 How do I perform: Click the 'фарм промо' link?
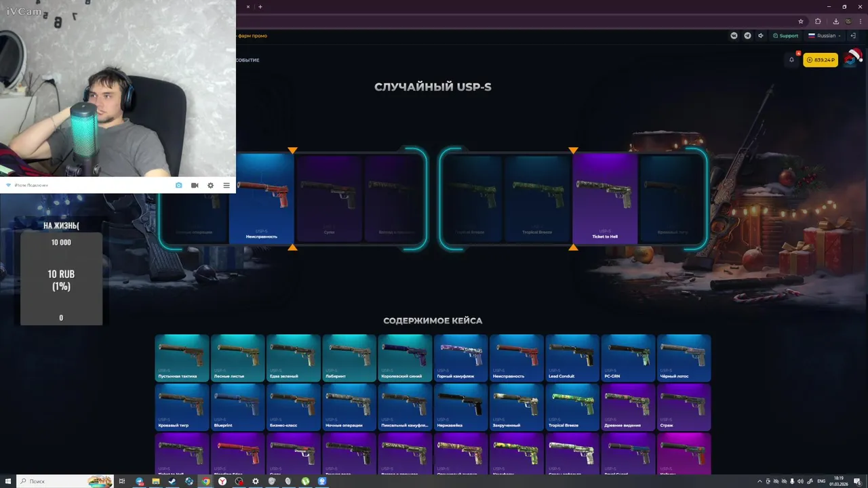(252, 36)
